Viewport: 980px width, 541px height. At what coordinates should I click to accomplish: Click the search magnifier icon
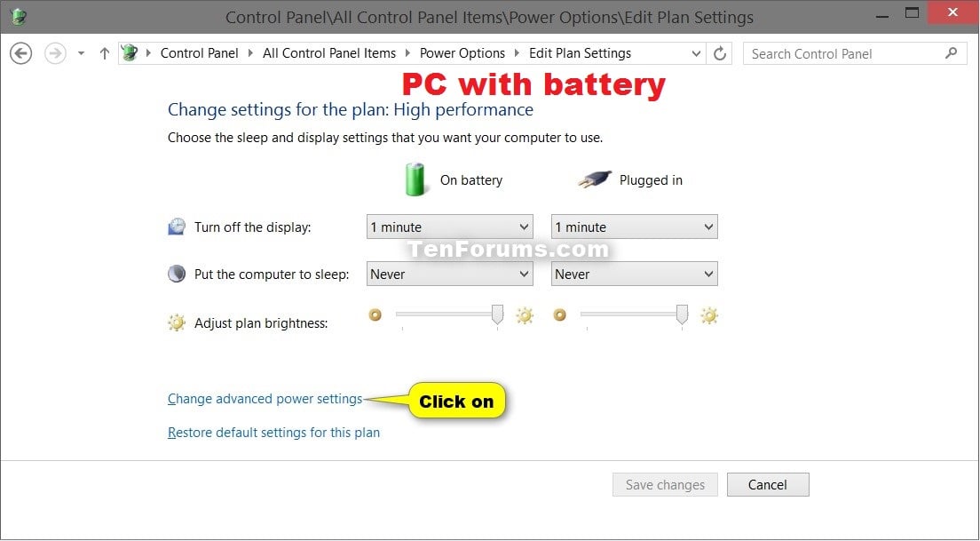point(952,53)
